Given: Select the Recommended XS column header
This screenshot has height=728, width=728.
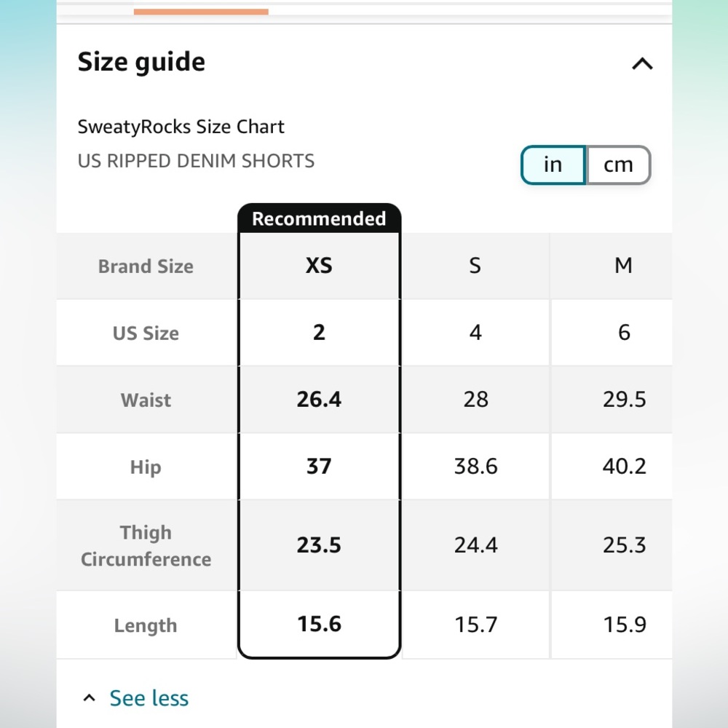Looking at the screenshot, I should tap(319, 266).
